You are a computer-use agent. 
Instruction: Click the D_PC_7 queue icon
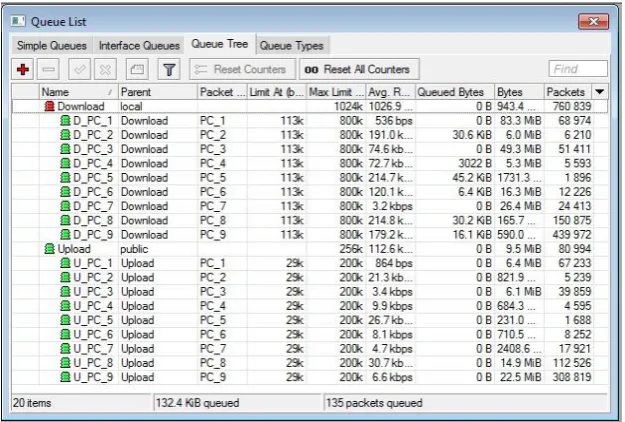[x=65, y=206]
